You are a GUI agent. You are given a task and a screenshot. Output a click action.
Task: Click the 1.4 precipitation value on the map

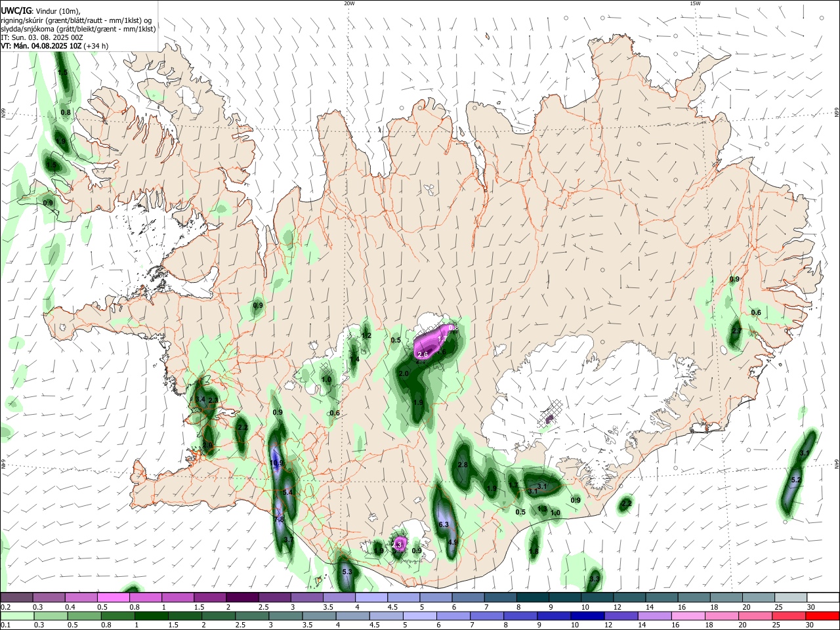click(x=354, y=360)
